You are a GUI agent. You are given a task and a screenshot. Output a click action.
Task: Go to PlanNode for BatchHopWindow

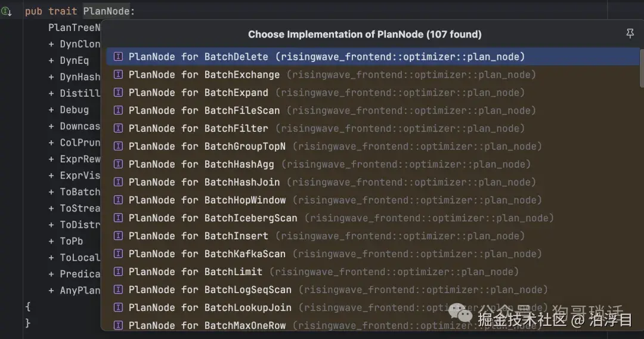click(207, 200)
